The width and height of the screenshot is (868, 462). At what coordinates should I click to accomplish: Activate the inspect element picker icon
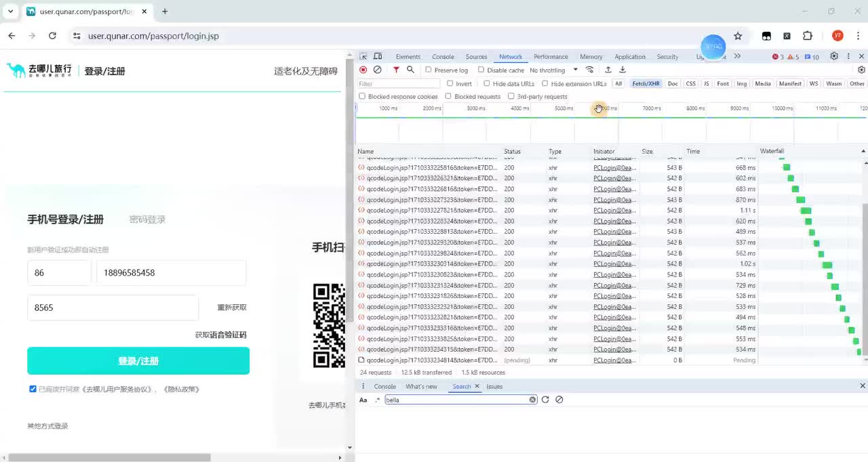363,56
